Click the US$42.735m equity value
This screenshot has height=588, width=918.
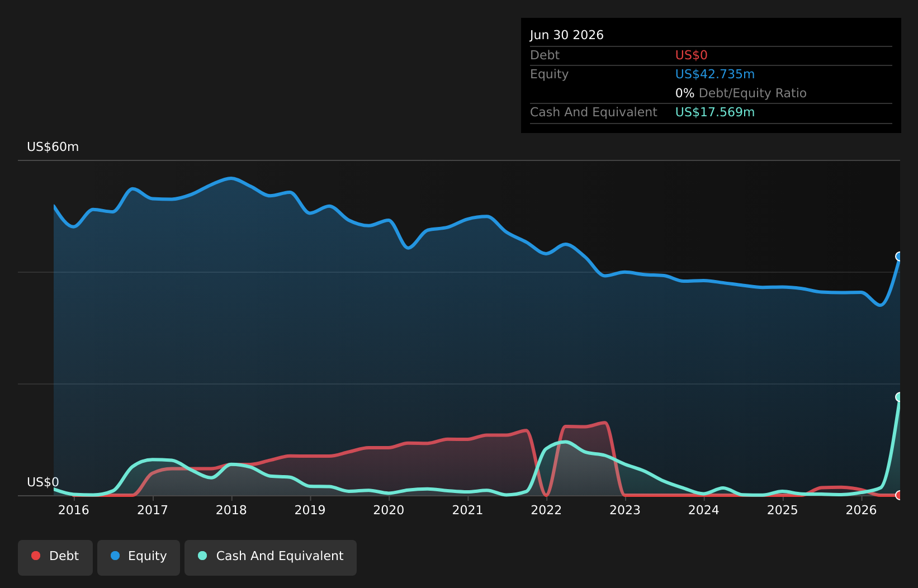pyautogui.click(x=715, y=74)
